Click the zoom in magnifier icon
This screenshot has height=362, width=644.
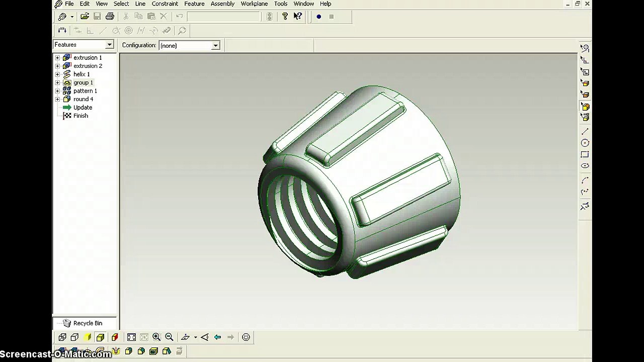[156, 337]
